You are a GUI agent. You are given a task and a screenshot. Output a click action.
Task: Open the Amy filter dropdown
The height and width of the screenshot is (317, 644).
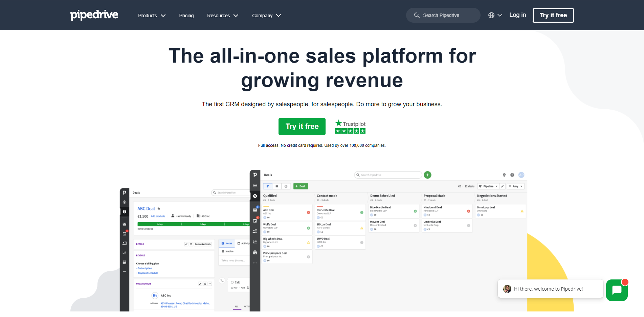(515, 186)
